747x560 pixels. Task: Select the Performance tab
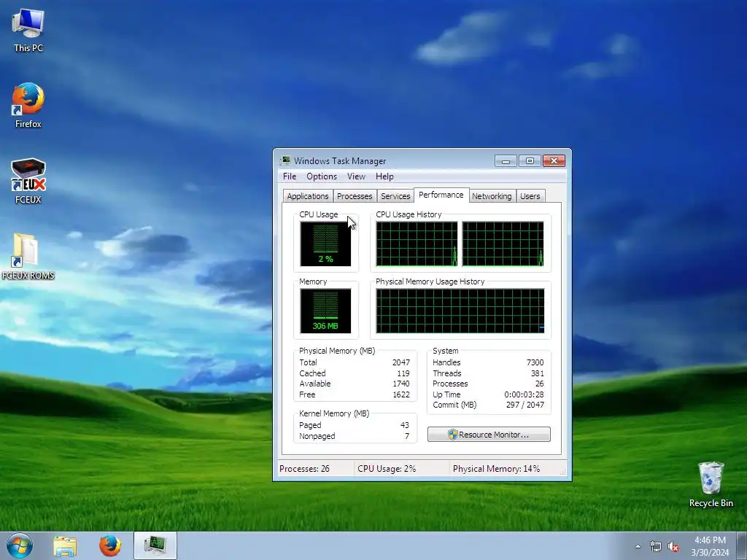[x=441, y=195]
